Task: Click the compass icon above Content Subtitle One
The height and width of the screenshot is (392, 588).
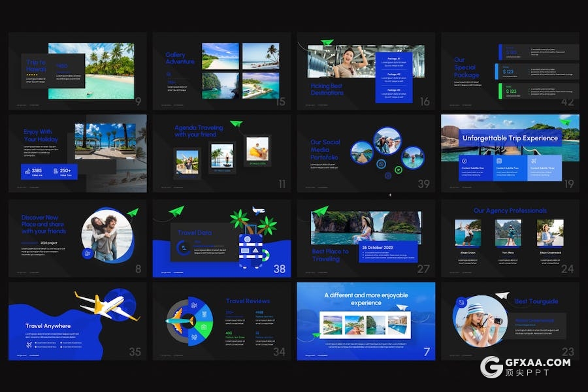Action: coord(463,161)
